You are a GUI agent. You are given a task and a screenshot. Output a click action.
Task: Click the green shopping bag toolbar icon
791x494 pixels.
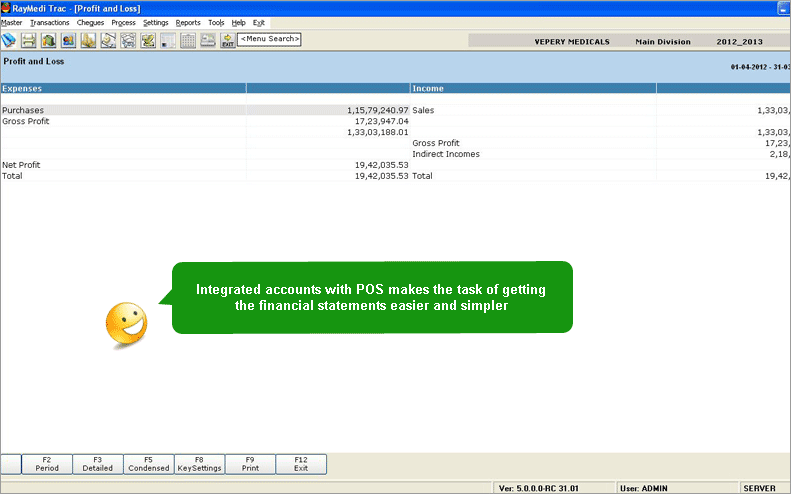pyautogui.click(x=48, y=40)
